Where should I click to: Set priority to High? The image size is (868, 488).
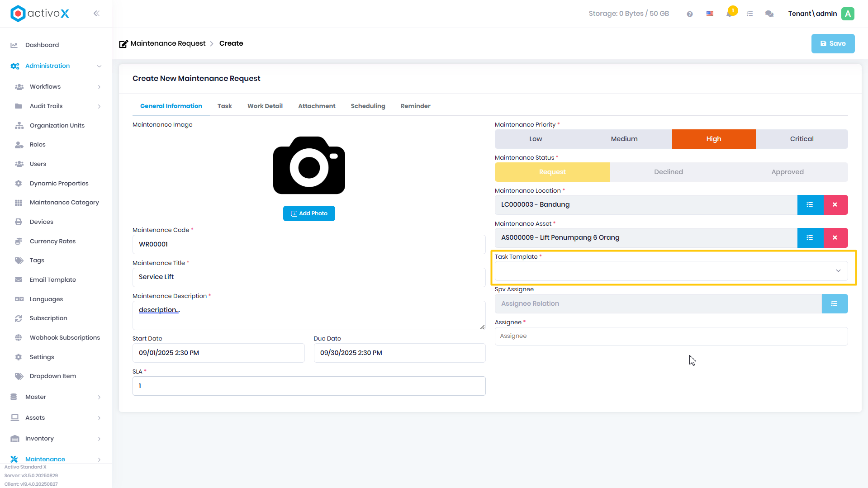point(714,139)
